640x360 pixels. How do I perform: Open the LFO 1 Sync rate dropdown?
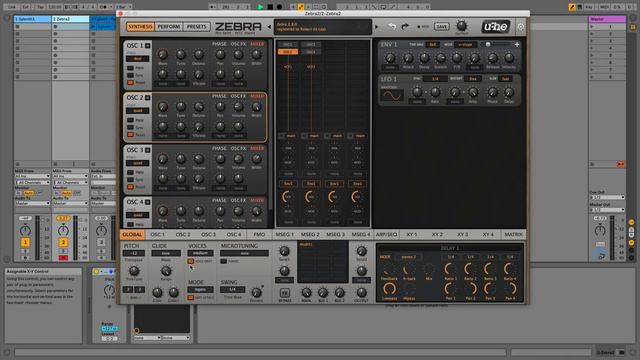(x=435, y=78)
